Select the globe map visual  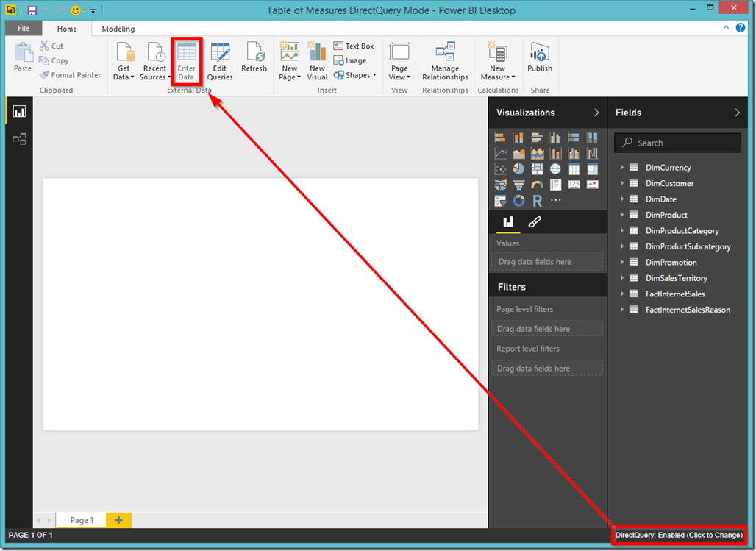coord(555,169)
